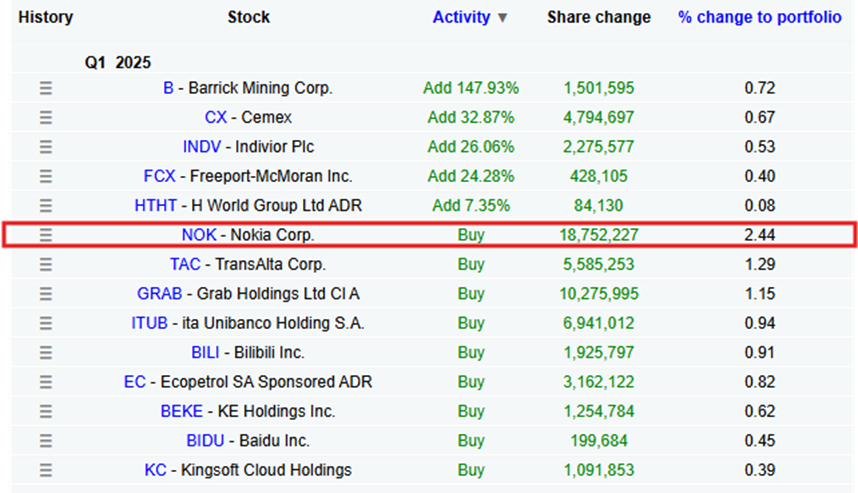Sort by the Activity column header
858x493 pixels.
pyautogui.click(x=461, y=17)
